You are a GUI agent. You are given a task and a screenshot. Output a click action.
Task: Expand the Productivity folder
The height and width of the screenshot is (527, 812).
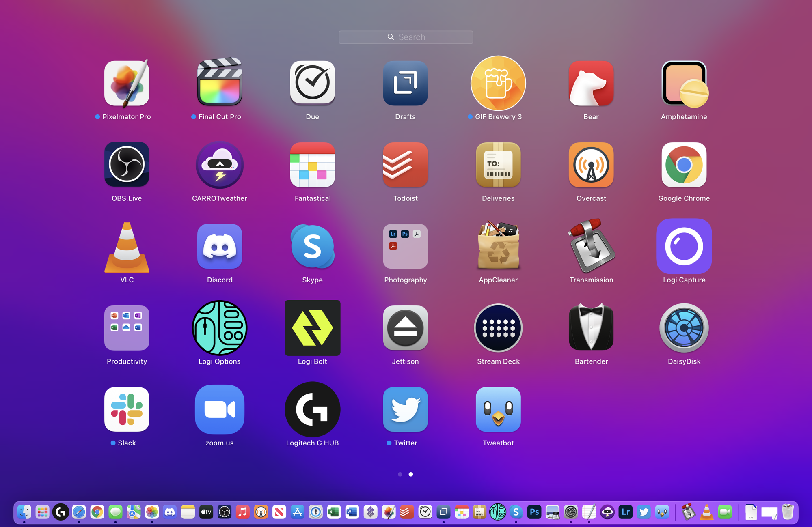point(127,328)
